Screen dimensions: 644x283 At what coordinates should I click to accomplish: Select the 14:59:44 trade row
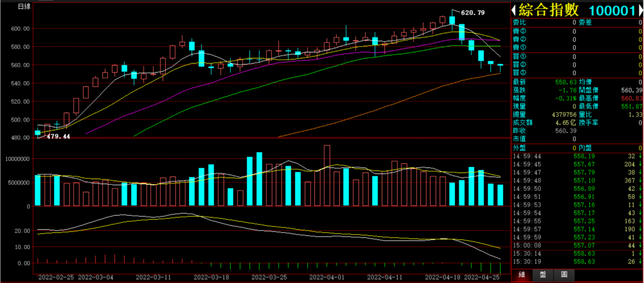pyautogui.click(x=576, y=156)
